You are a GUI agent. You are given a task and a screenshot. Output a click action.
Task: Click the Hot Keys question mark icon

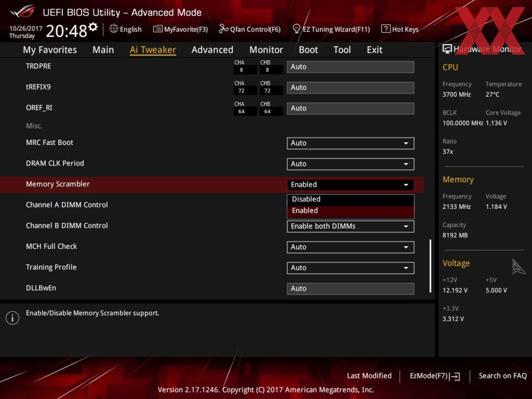click(386, 29)
